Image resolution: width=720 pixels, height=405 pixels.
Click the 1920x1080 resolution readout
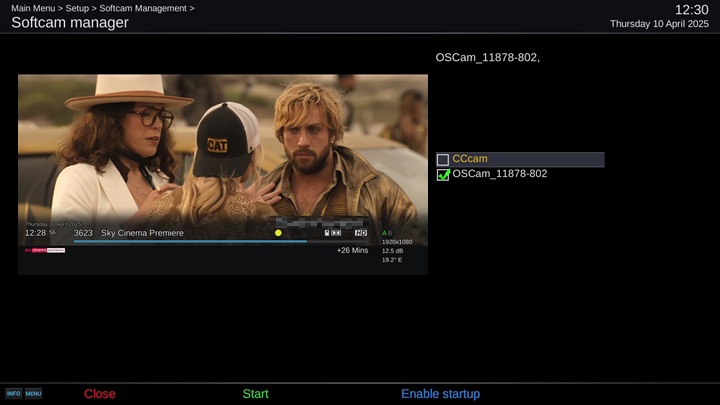pos(397,242)
